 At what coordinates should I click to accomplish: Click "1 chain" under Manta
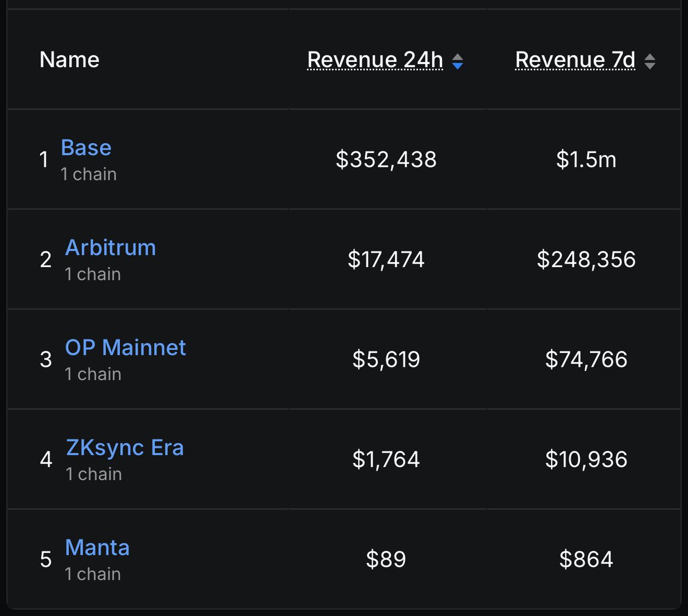pyautogui.click(x=93, y=574)
